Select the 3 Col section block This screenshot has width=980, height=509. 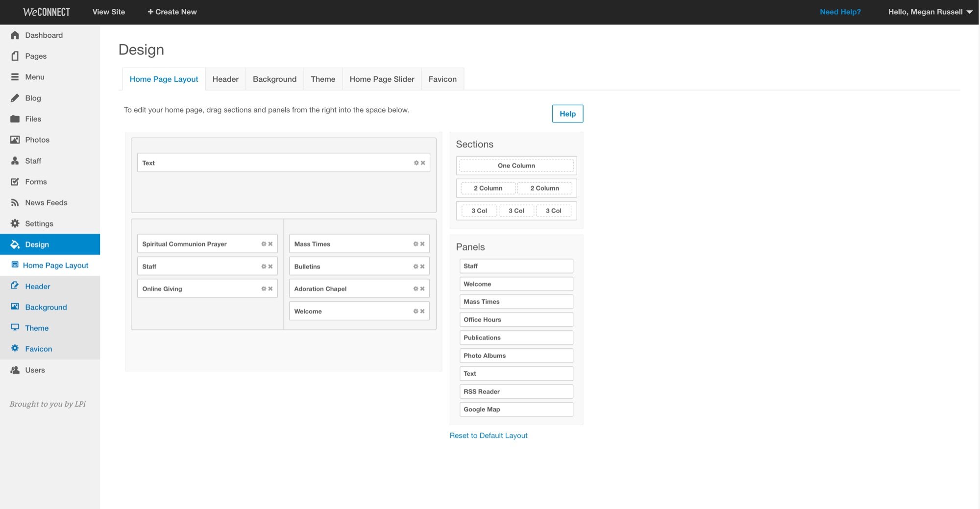[x=516, y=211]
